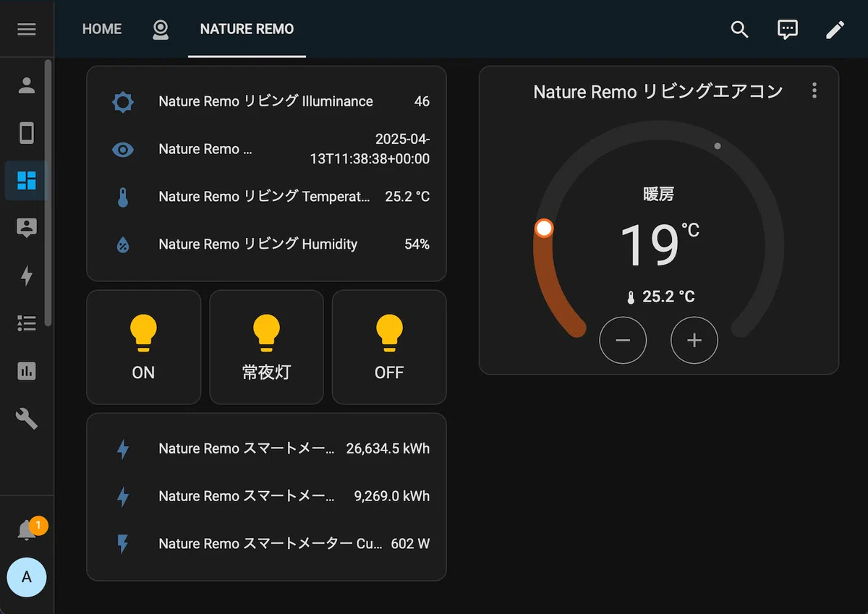Open the mobile device sidebar icon

tap(27, 133)
